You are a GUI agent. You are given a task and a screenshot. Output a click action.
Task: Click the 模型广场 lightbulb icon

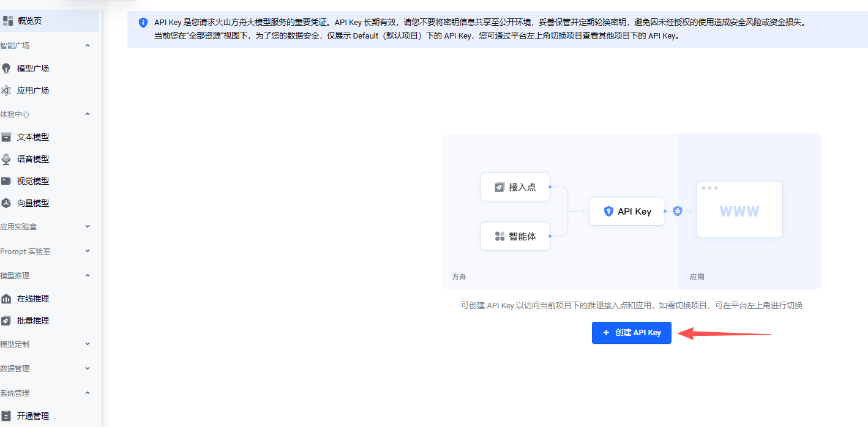[6, 69]
